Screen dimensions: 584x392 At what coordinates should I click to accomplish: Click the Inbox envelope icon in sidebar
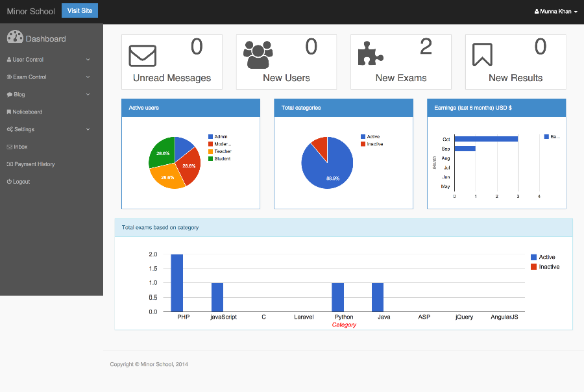coord(9,147)
